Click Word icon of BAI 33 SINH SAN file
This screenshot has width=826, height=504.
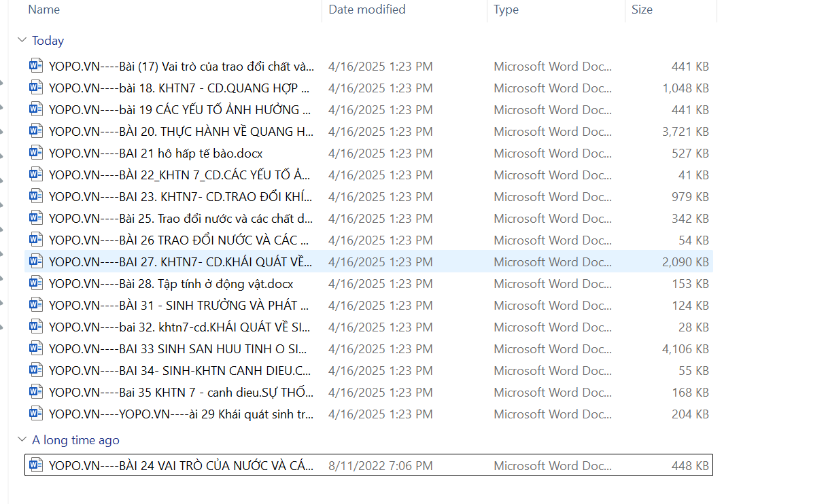pyautogui.click(x=36, y=348)
